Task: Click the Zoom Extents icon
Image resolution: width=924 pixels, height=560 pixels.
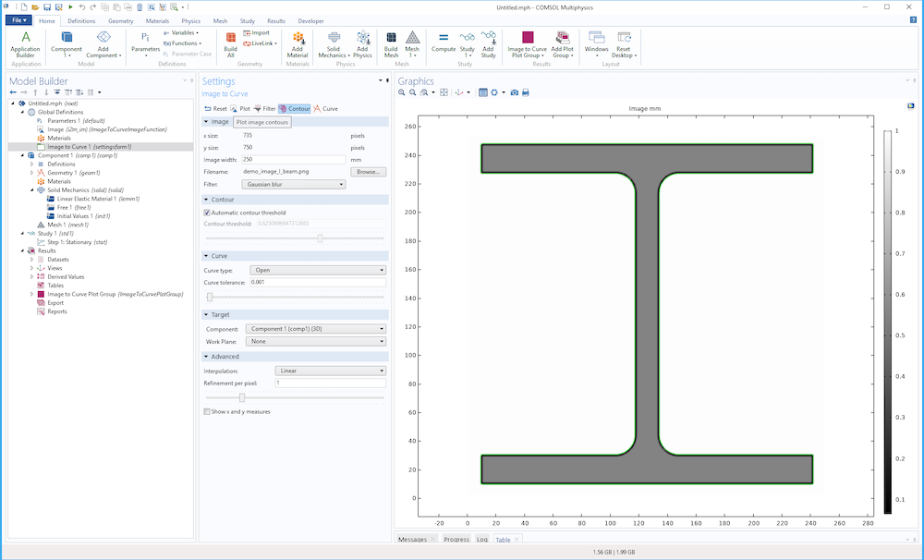Action: [x=444, y=92]
